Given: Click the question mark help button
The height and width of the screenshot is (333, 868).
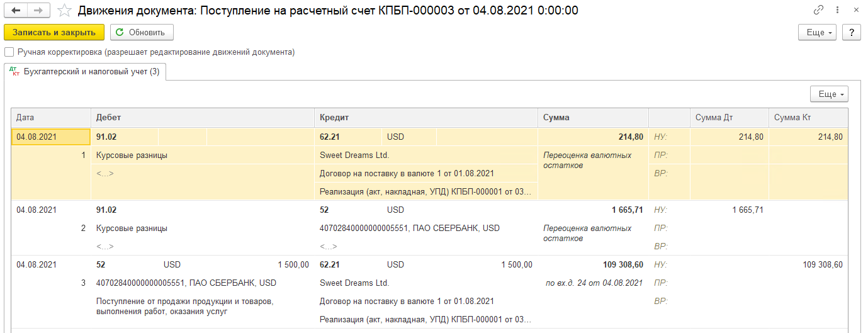Looking at the screenshot, I should coord(852,32).
